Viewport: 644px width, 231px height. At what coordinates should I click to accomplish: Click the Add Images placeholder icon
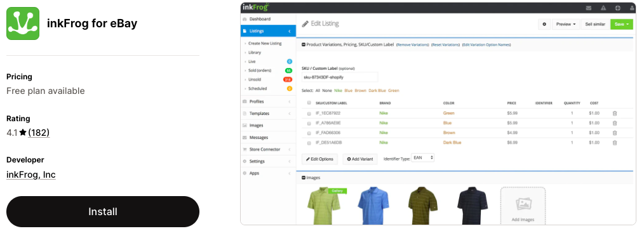pos(523,204)
